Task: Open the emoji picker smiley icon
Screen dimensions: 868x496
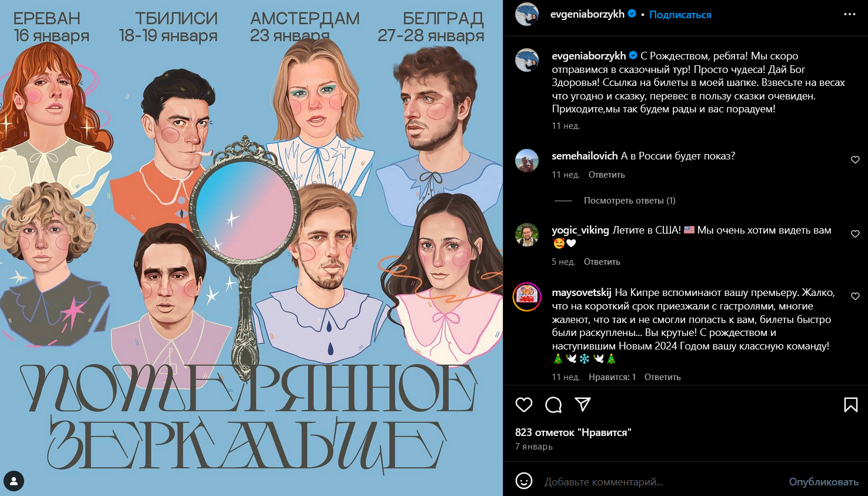Action: tap(524, 481)
